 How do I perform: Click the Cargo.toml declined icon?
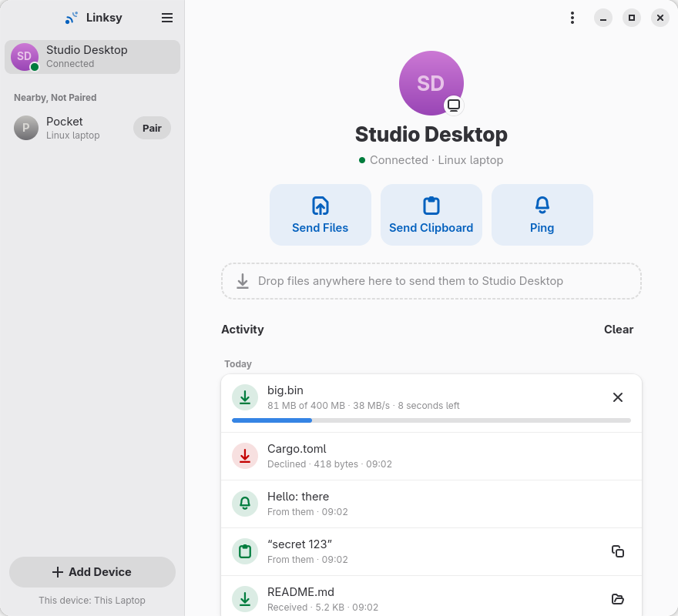pyautogui.click(x=245, y=456)
